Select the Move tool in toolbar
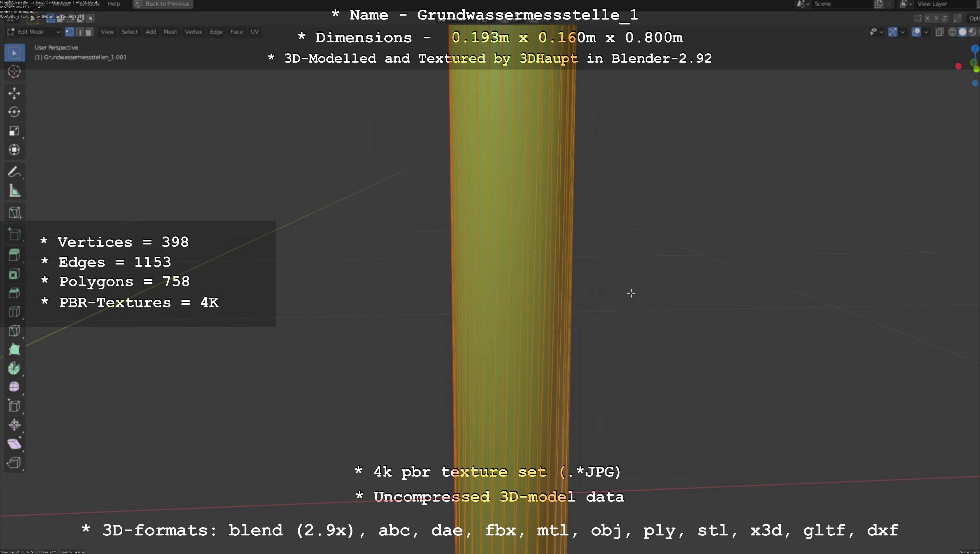Image resolution: width=980 pixels, height=554 pixels. (x=14, y=93)
